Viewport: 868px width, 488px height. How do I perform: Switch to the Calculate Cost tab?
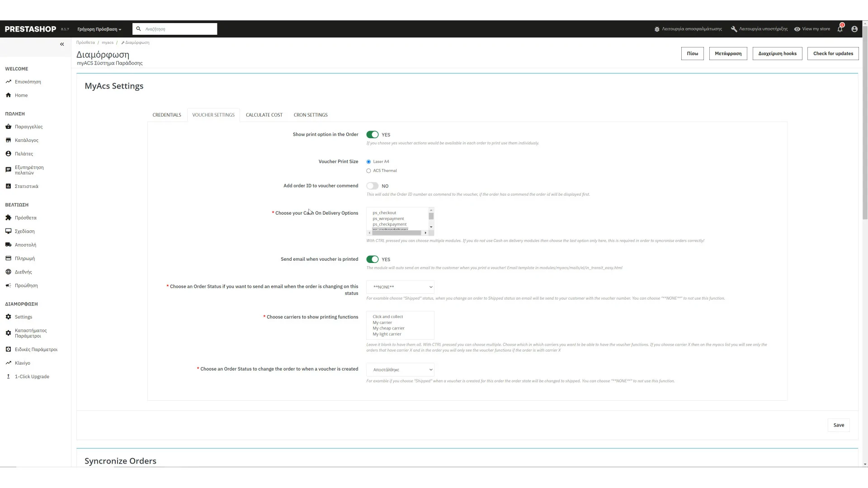pyautogui.click(x=264, y=115)
